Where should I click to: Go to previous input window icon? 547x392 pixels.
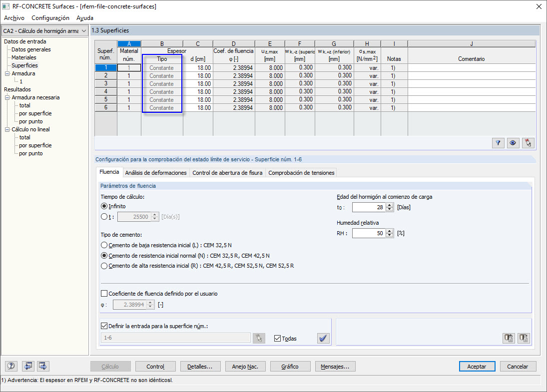[x=28, y=366]
